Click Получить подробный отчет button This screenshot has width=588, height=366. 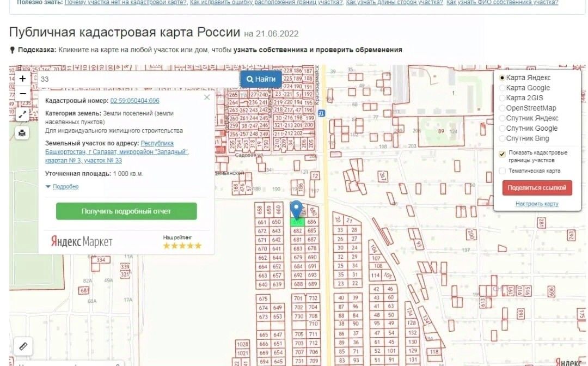tap(126, 211)
